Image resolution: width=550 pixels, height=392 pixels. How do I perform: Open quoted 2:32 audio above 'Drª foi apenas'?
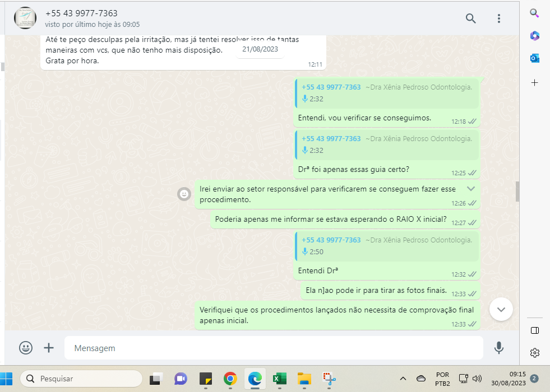click(x=387, y=144)
